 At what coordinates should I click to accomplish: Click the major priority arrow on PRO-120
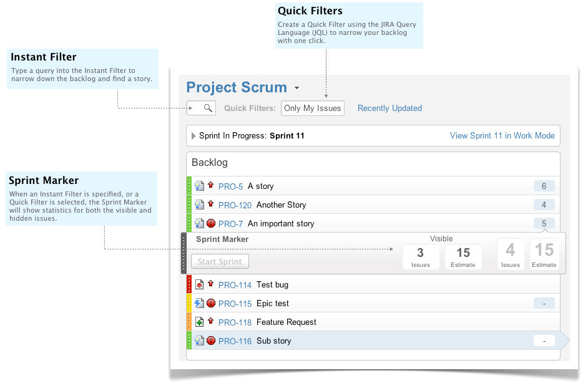click(x=211, y=204)
